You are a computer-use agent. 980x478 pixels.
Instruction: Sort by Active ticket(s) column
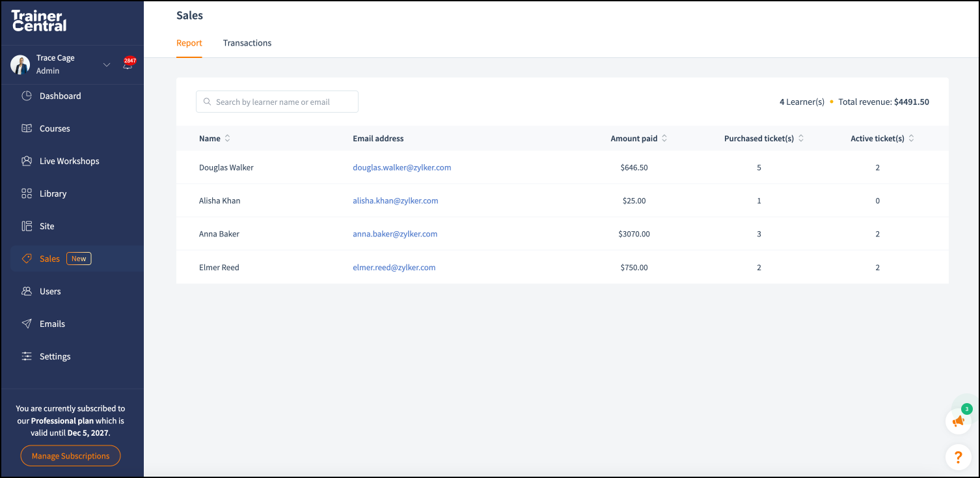tap(911, 139)
